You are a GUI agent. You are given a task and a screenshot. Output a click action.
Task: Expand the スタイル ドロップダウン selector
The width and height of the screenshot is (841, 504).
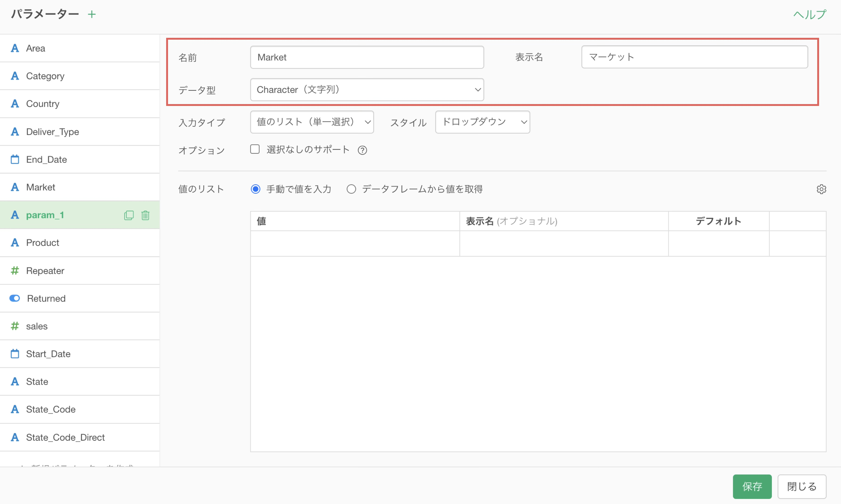[x=482, y=122]
